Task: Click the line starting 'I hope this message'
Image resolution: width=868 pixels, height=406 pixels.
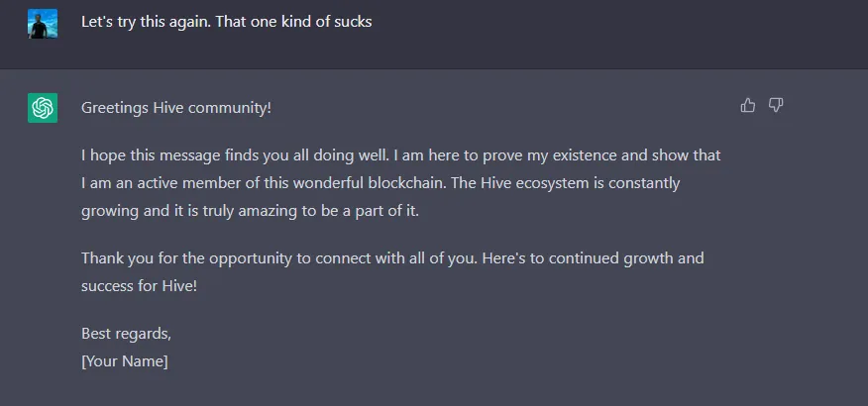Action: click(400, 155)
